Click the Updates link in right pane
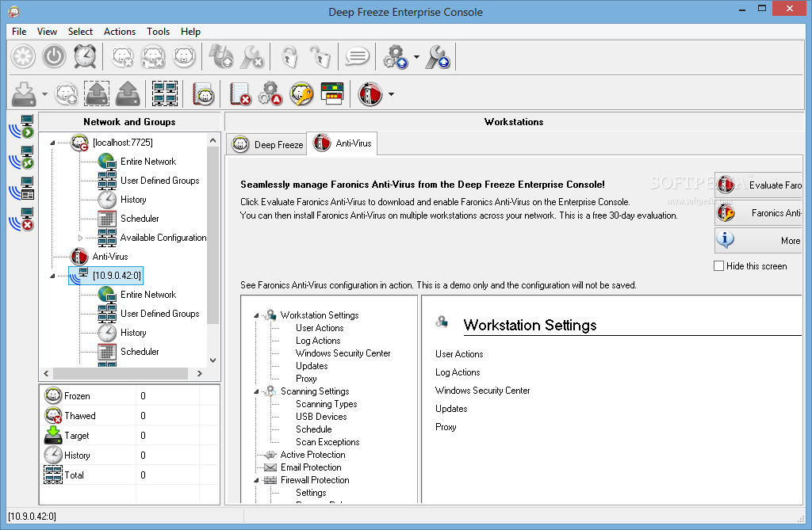Screen dimensions: 812x530 click(x=451, y=408)
